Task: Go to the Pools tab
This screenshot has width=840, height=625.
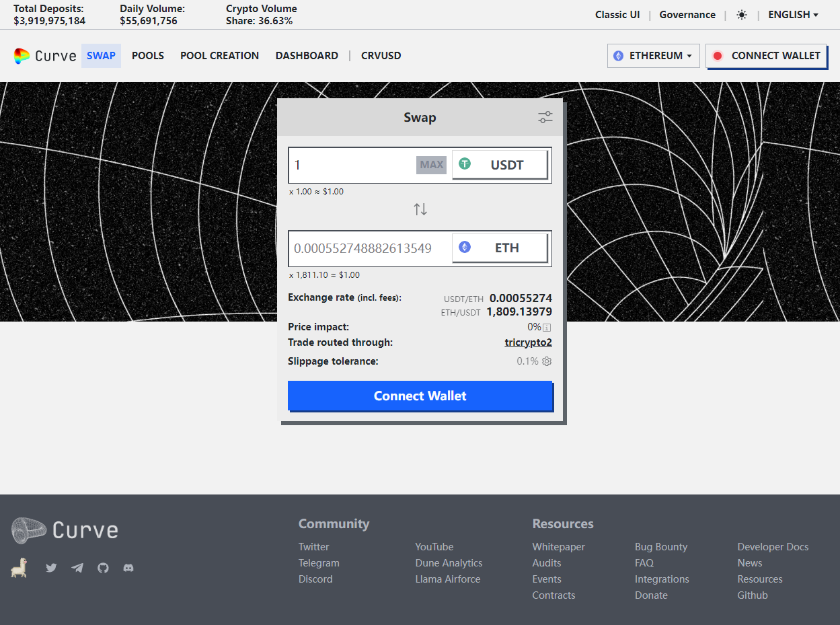Action: [148, 56]
